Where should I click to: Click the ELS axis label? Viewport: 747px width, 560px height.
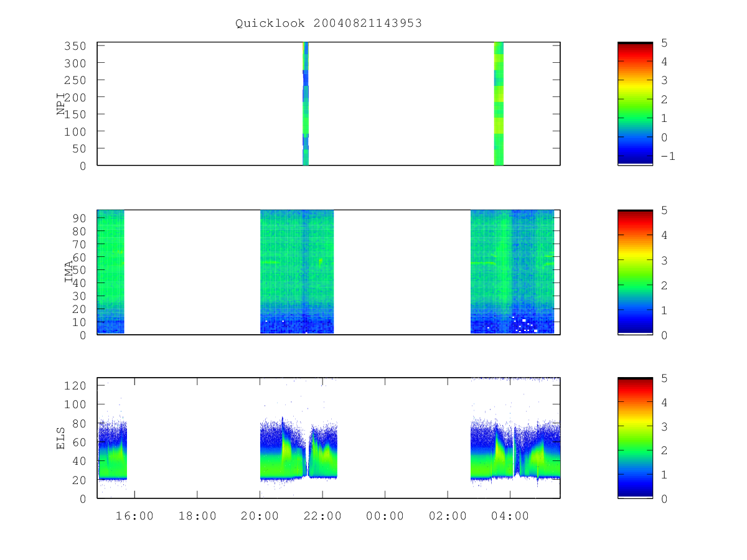click(x=62, y=438)
